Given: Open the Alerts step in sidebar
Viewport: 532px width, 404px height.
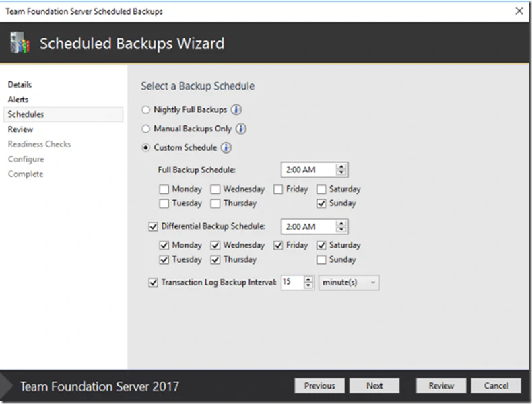Looking at the screenshot, I should (x=18, y=100).
